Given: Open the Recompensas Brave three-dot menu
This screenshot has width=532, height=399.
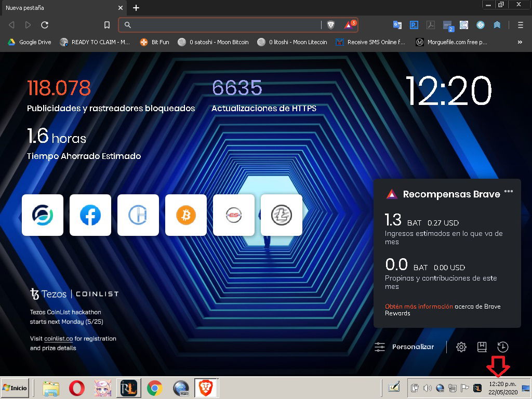Looking at the screenshot, I should click(x=508, y=191).
